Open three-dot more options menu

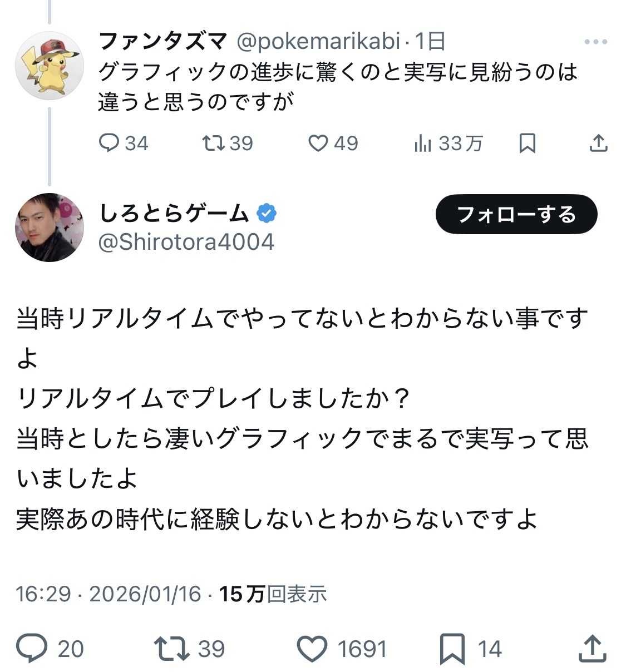(x=596, y=42)
